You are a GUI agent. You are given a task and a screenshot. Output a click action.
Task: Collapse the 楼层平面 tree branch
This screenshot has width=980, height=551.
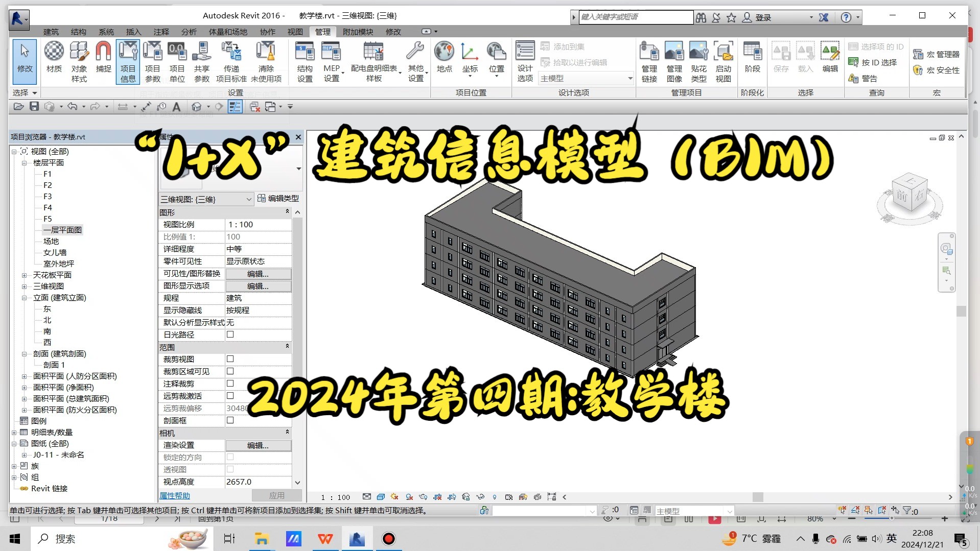click(24, 162)
